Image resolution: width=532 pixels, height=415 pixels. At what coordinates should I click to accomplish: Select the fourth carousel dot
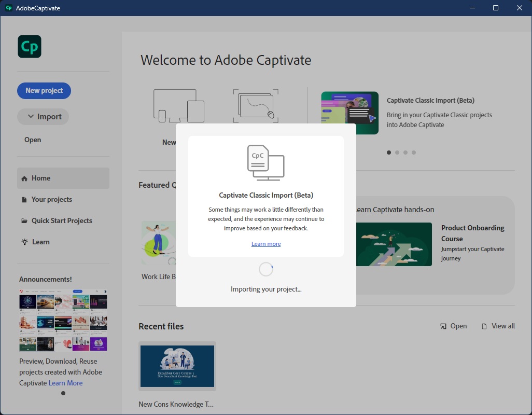(x=414, y=153)
